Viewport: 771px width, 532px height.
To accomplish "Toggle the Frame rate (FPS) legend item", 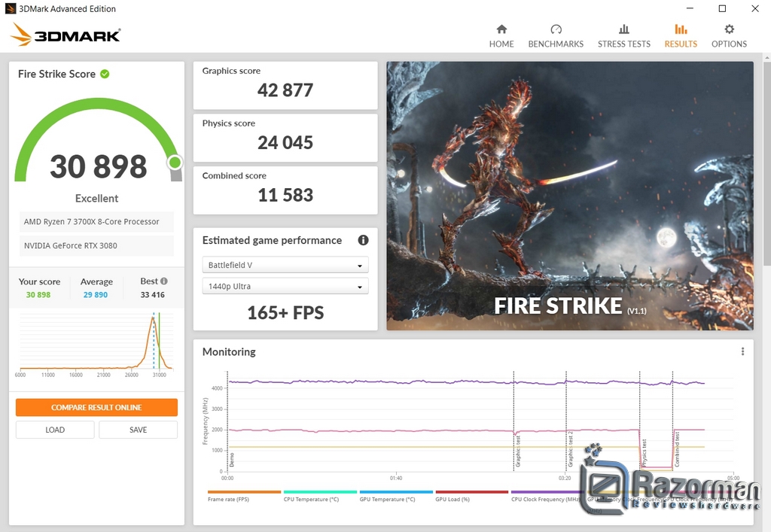I will pos(244,496).
